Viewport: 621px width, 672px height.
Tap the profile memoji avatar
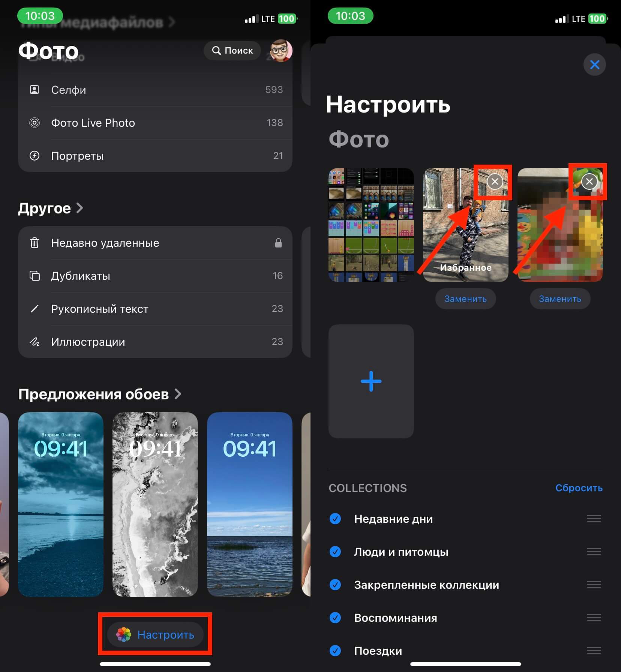pyautogui.click(x=281, y=51)
